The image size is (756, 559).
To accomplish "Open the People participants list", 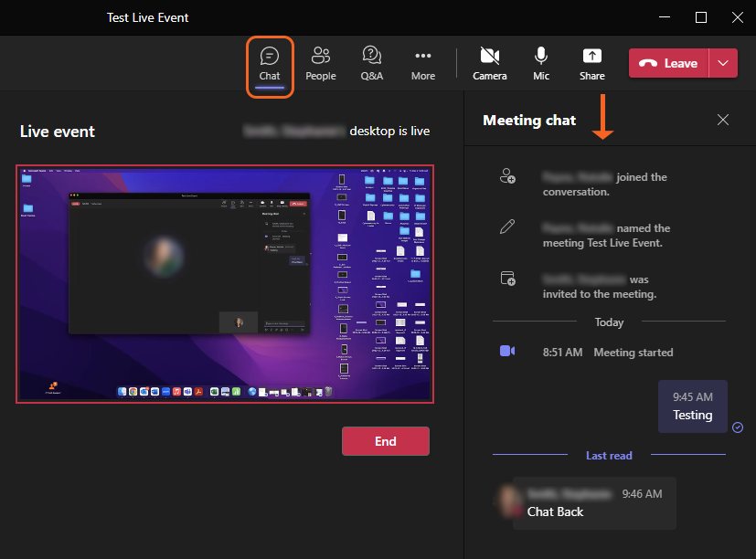I will tap(321, 64).
